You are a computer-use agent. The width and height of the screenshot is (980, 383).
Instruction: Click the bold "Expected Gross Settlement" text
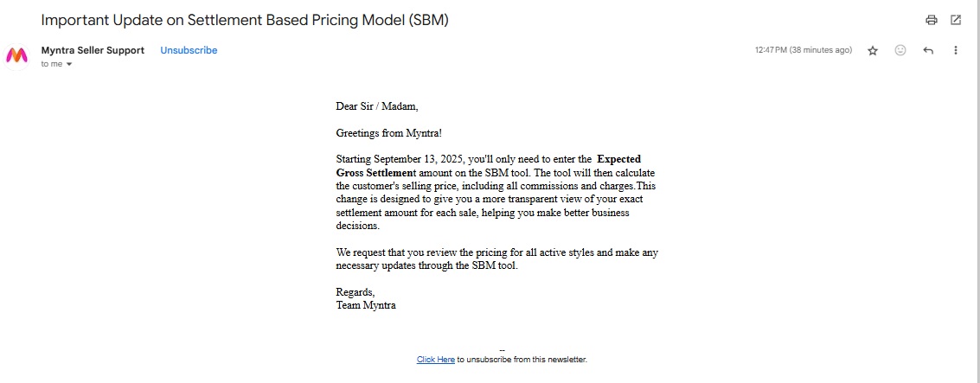[618, 159]
